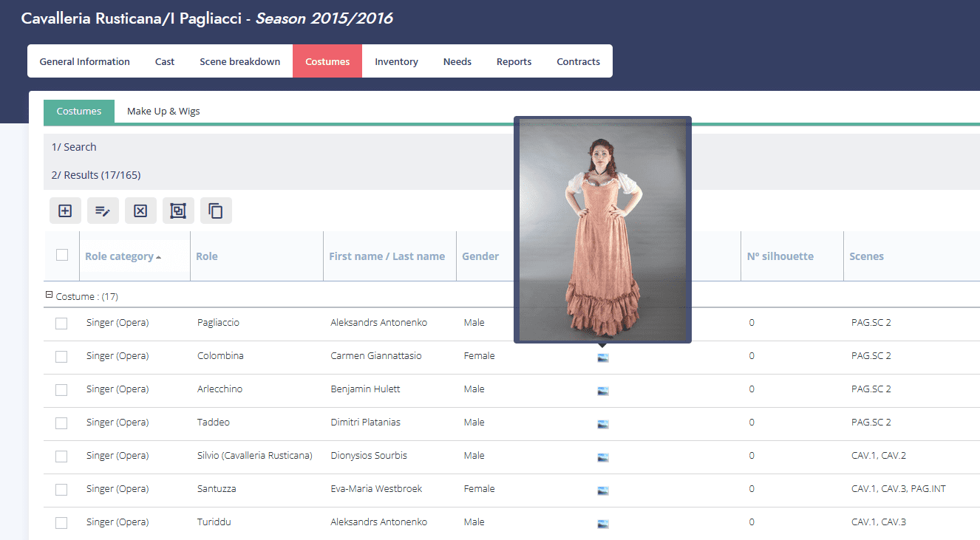Open the Inventory tab

[396, 61]
